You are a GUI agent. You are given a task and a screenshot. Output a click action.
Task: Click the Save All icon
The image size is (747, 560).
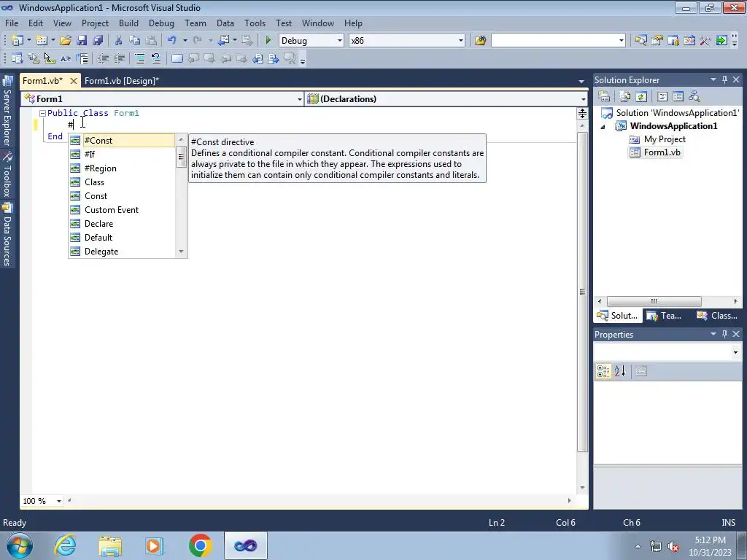pyautogui.click(x=98, y=41)
